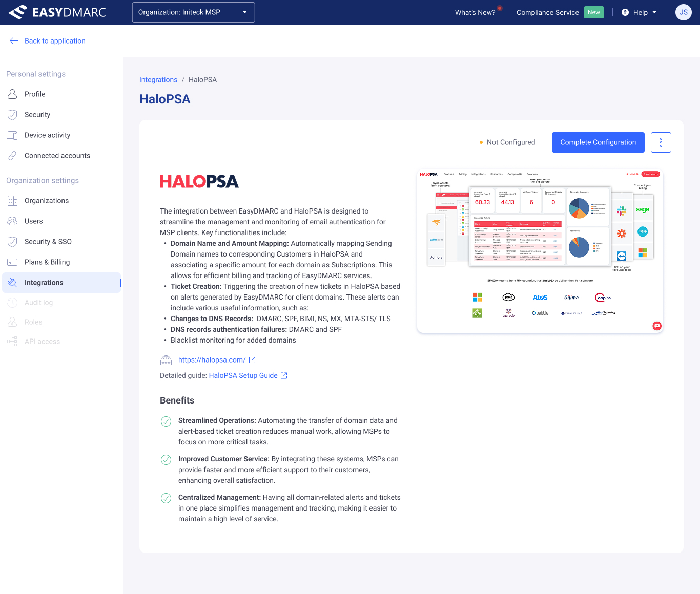This screenshot has width=700, height=594.
Task: Open Device activity page
Action: pyautogui.click(x=47, y=135)
